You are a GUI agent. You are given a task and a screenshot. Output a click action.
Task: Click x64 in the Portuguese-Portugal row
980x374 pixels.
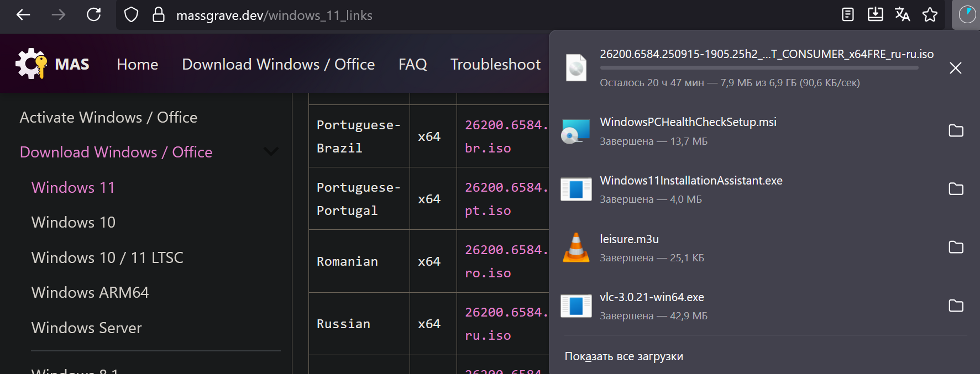[429, 199]
